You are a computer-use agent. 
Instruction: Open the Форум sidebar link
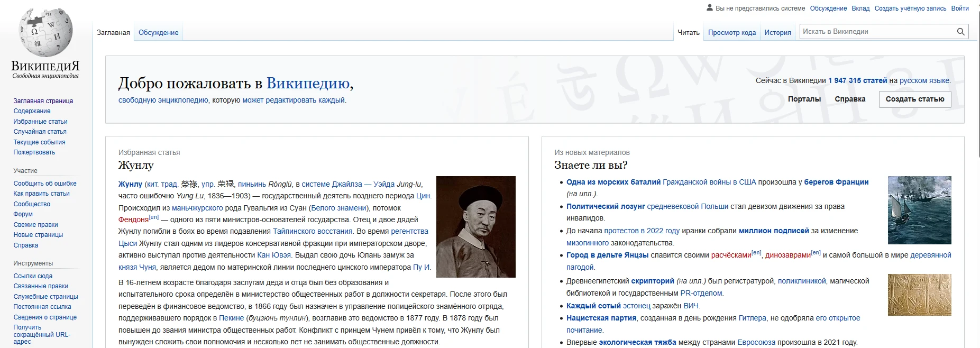(x=23, y=214)
